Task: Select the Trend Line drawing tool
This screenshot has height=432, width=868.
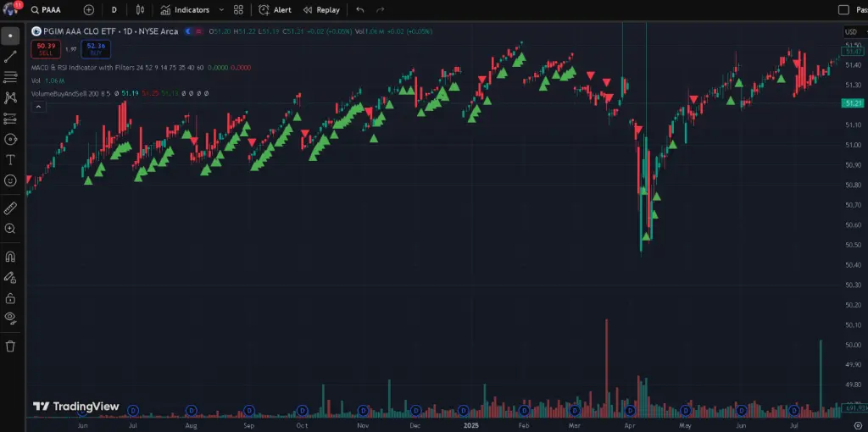Action: coord(10,57)
